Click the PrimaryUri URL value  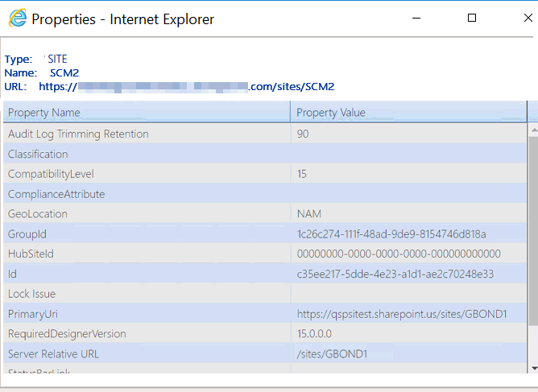400,314
